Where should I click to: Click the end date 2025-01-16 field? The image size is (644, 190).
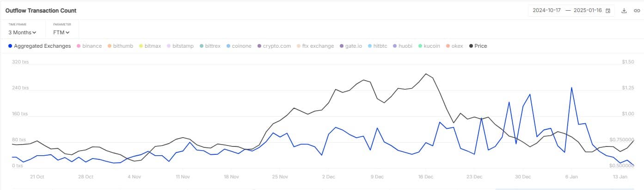point(588,11)
